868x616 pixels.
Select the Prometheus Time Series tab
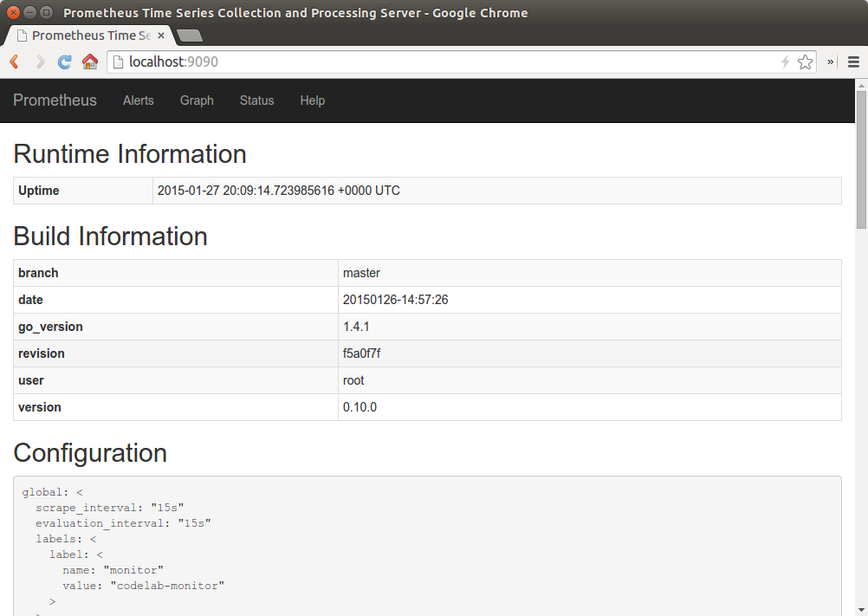[88, 36]
